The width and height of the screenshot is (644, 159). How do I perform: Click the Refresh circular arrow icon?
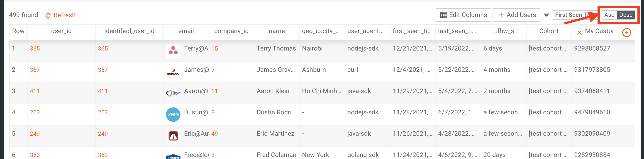click(48, 15)
